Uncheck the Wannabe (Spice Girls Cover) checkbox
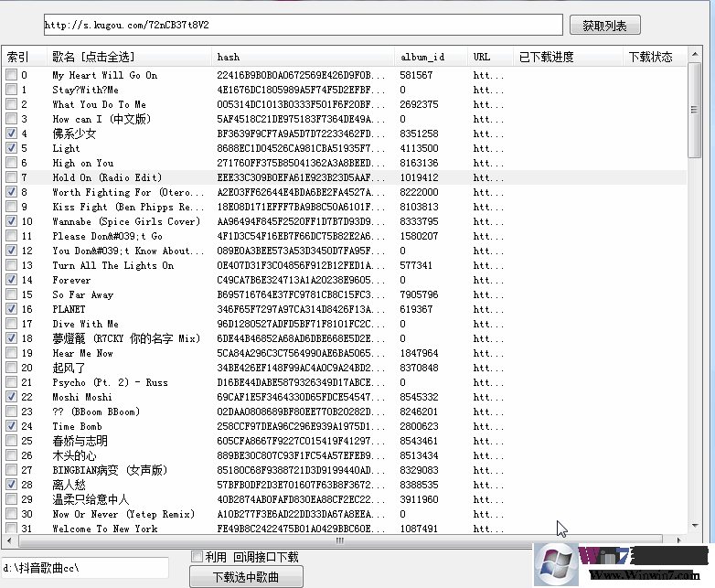Screen dimensions: 715x588 tap(11, 221)
